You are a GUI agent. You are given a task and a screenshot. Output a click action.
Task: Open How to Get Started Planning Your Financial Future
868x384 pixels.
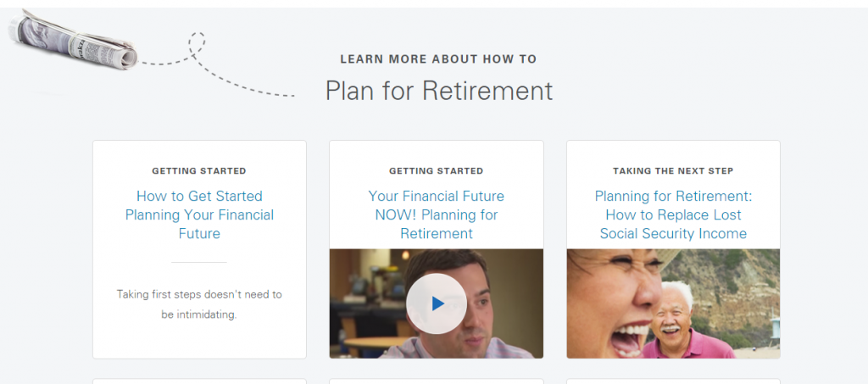199,214
